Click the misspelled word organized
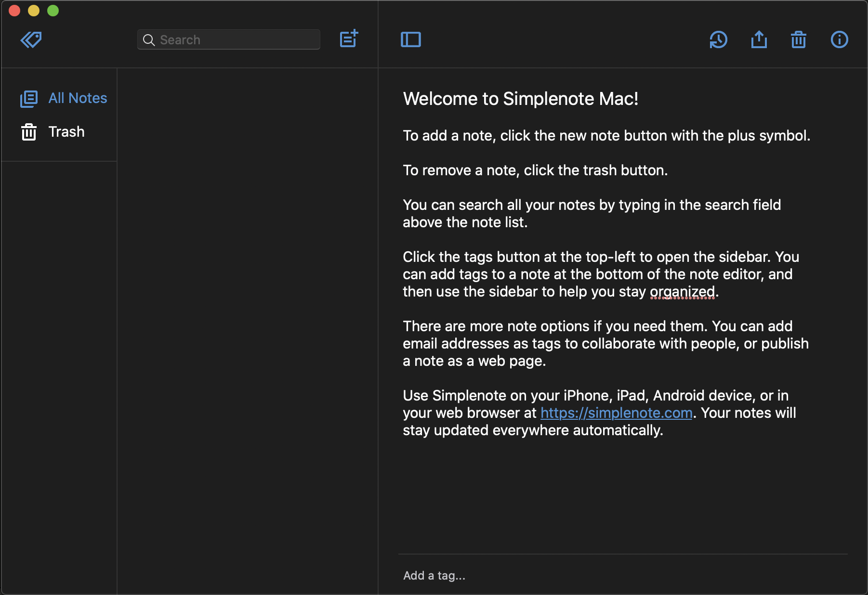Viewport: 868px width, 595px height. pos(683,291)
